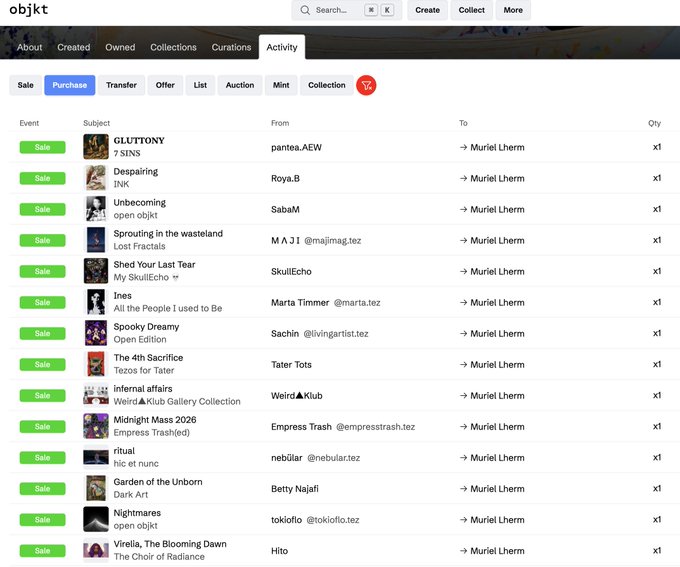Visit seller pantea.AEW profile

[296, 147]
